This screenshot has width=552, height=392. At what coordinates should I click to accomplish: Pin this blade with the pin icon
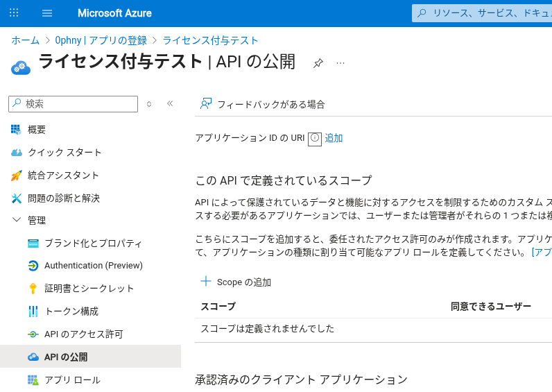click(318, 63)
